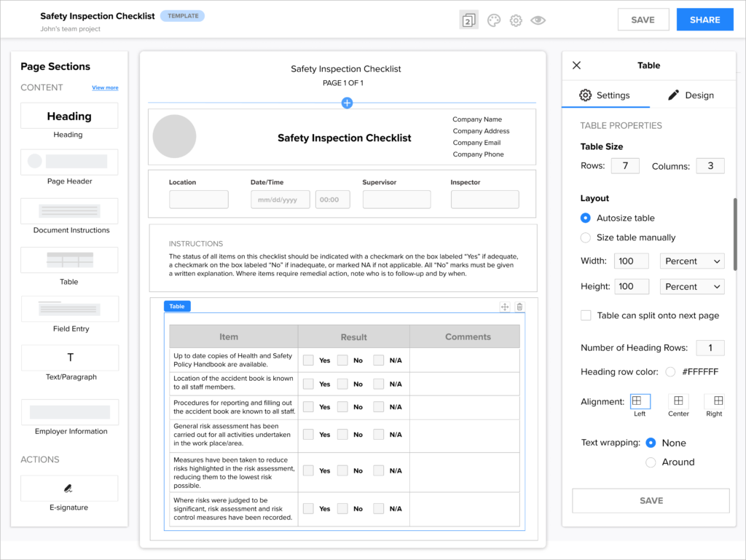Open the Width units dropdown showing Percent
746x560 pixels.
pyautogui.click(x=691, y=261)
